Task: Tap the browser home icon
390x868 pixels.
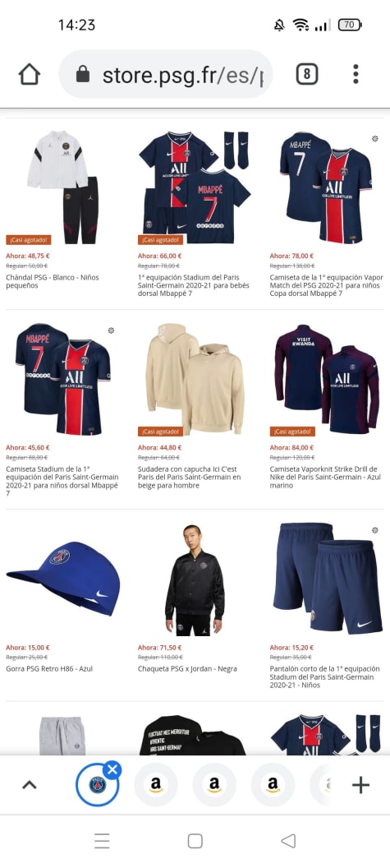Action: pos(30,74)
